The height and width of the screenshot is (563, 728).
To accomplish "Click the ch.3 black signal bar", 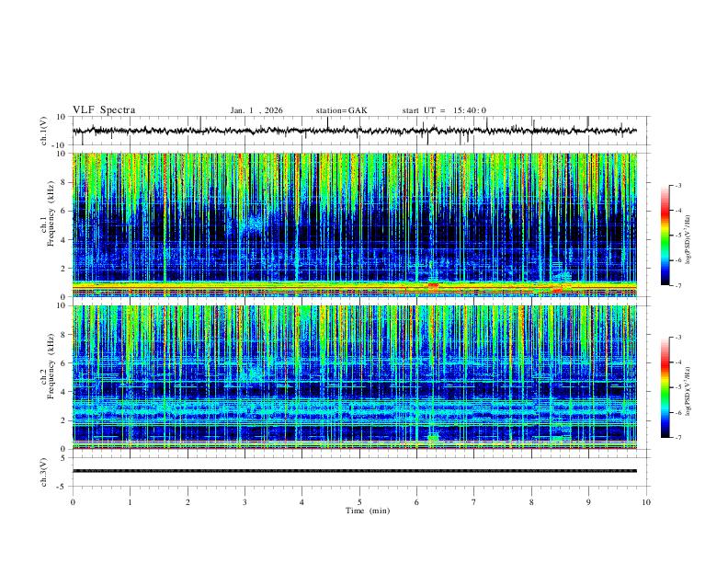I will coord(355,471).
